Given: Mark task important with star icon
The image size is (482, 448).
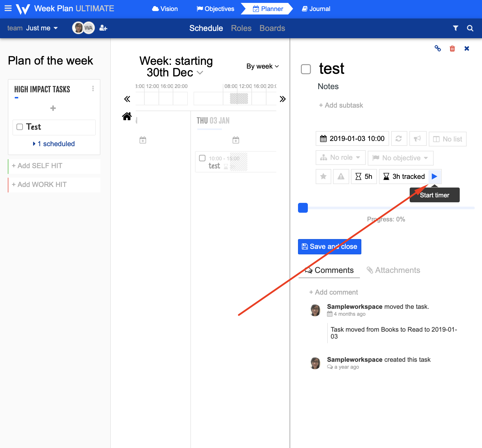Looking at the screenshot, I should (x=323, y=176).
